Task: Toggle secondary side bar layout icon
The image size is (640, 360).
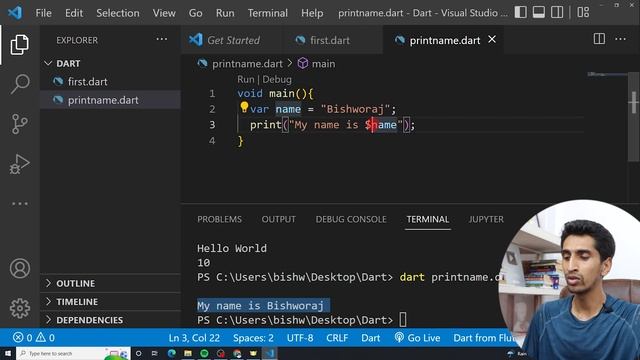Action: pyautogui.click(x=557, y=12)
